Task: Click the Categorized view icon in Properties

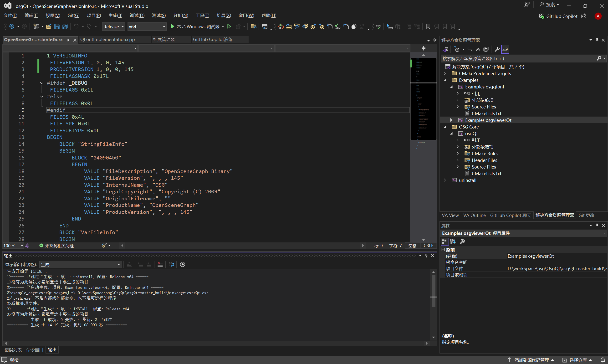Action: (x=445, y=241)
